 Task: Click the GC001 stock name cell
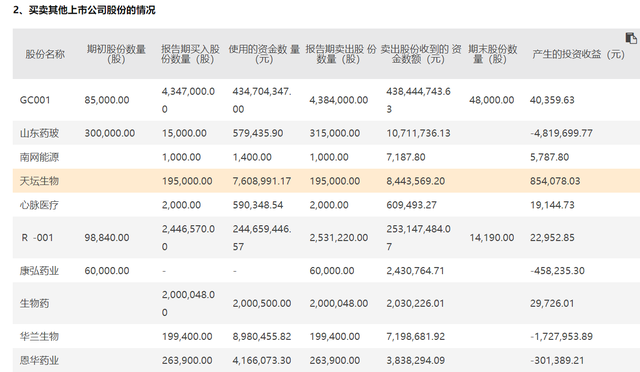[35, 100]
